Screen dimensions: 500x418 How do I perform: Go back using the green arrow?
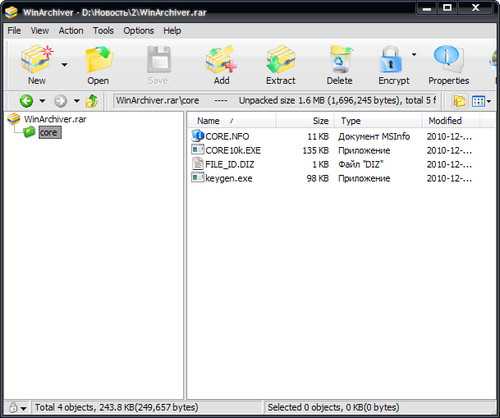click(26, 101)
